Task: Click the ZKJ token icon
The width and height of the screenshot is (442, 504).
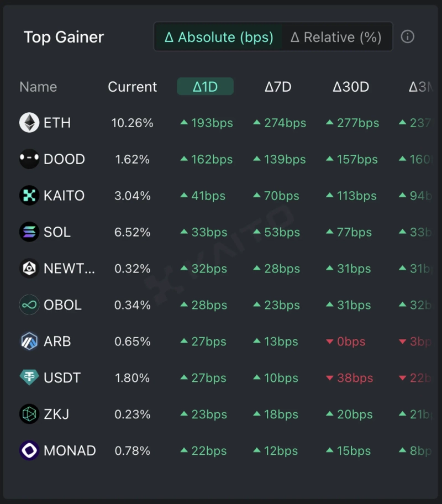Action: coord(29,414)
